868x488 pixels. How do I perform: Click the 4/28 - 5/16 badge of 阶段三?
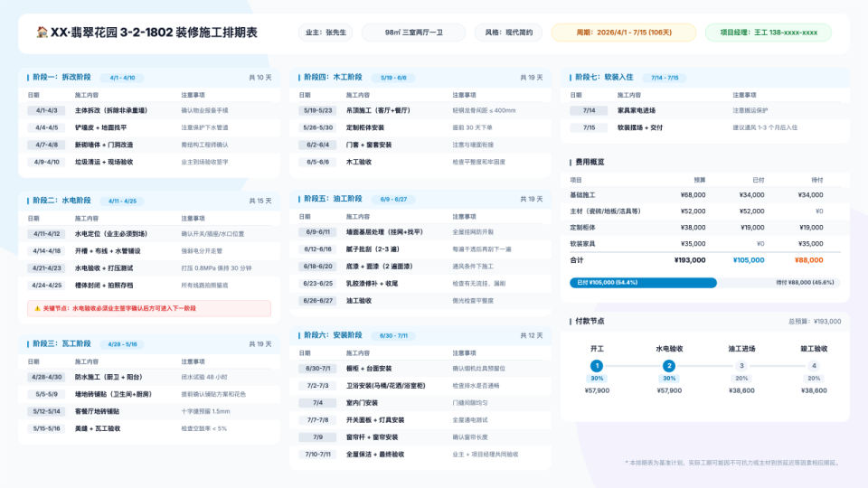tap(122, 344)
